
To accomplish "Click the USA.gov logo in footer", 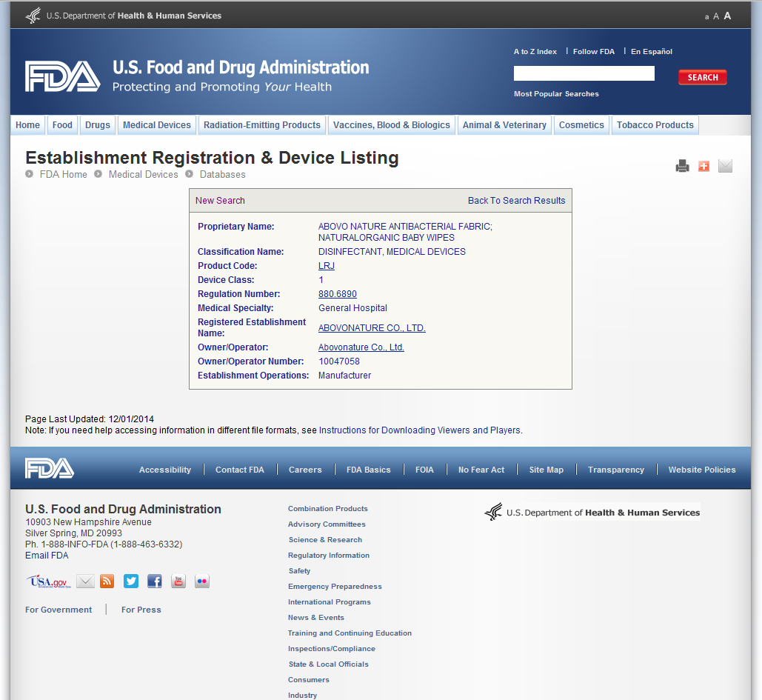I will 49,582.
